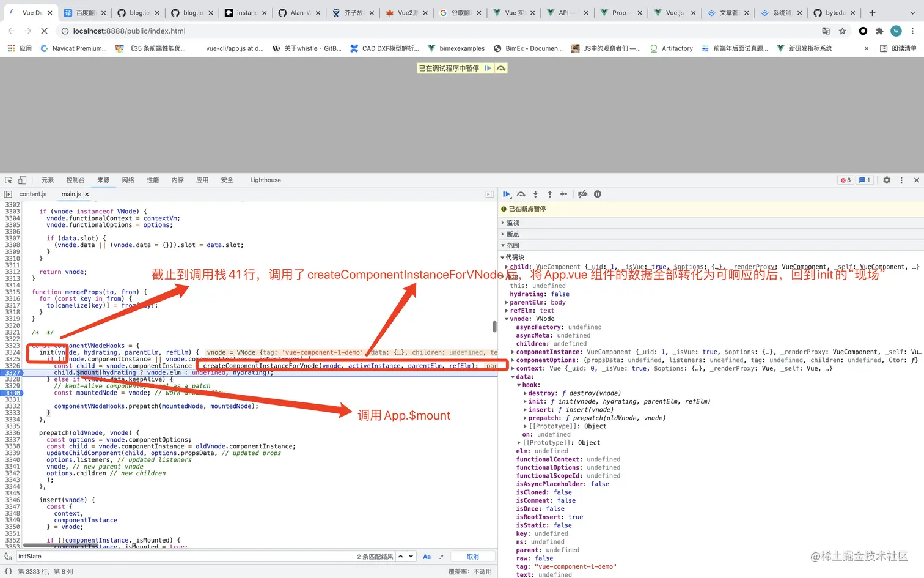
Task: Toggle breakpoint on line 3327
Action: [x=12, y=372]
